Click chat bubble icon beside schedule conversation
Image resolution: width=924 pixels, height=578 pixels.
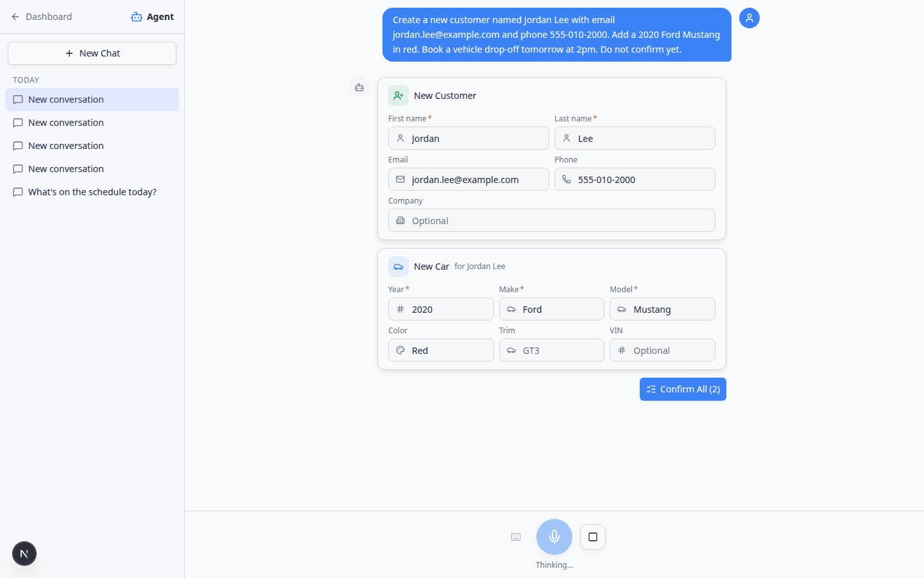pos(18,192)
